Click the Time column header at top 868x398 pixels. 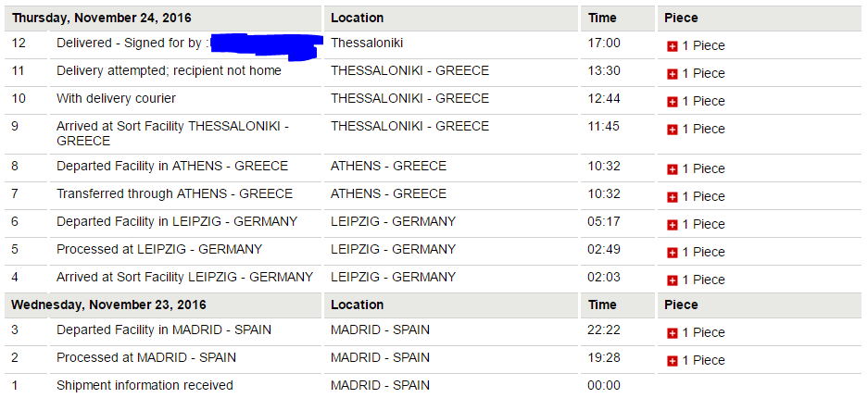[602, 18]
